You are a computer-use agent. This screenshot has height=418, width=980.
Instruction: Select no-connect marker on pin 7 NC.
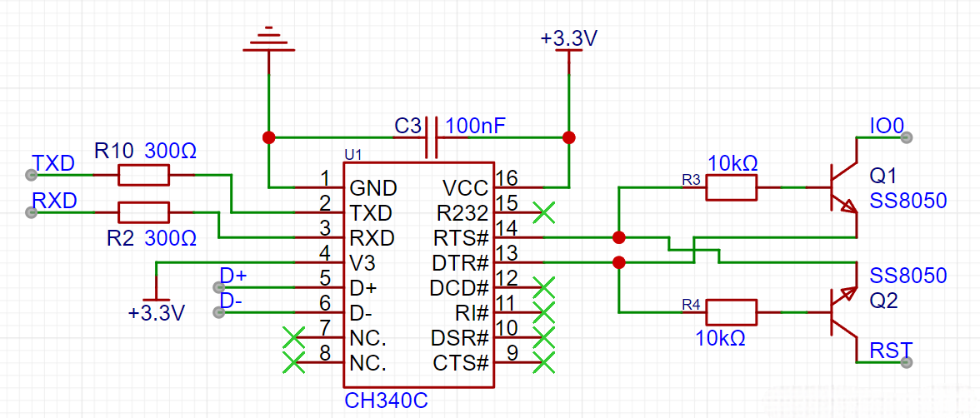293,338
